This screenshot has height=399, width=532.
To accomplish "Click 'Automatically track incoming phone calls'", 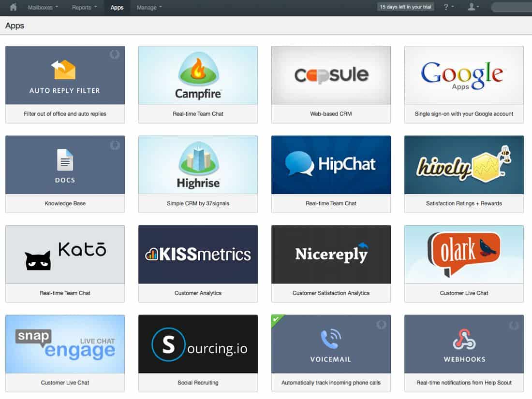I will (x=331, y=383).
